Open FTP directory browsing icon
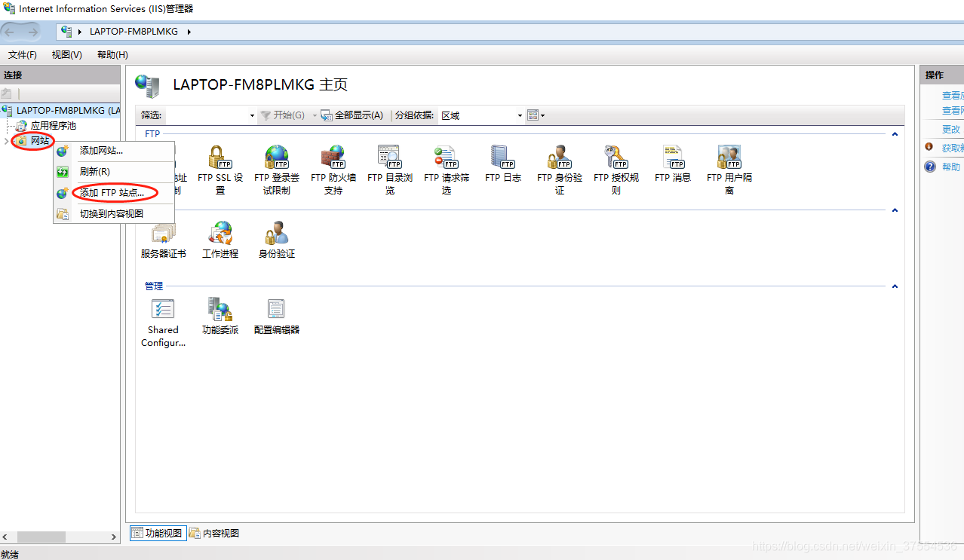964x560 pixels. (390, 170)
